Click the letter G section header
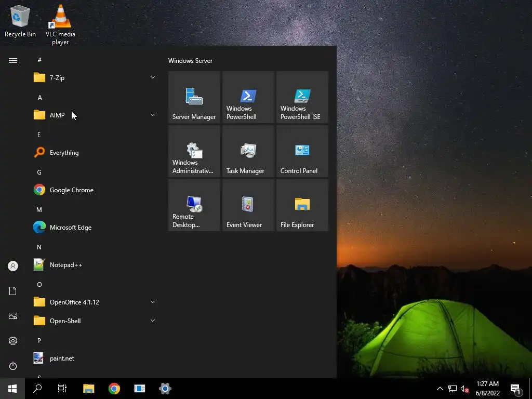532x399 pixels. (x=39, y=172)
